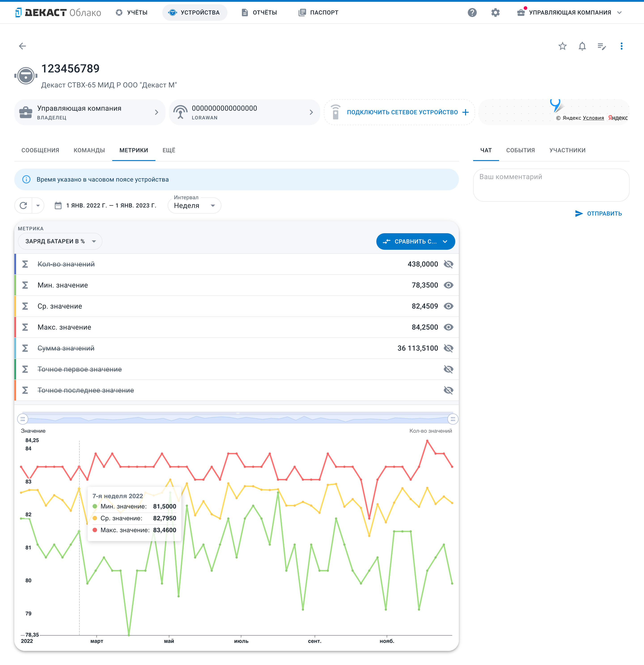Switch to Учёты section
The width and height of the screenshot is (644, 665).
[132, 13]
